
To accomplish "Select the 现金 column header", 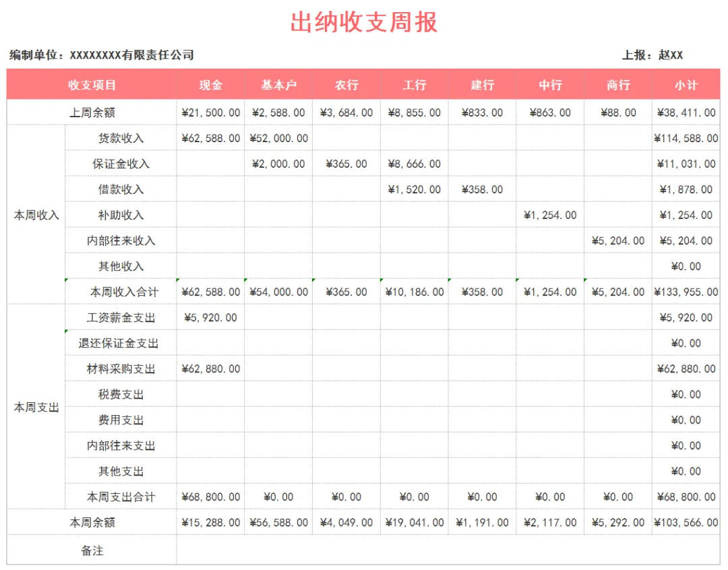I will 211,84.
